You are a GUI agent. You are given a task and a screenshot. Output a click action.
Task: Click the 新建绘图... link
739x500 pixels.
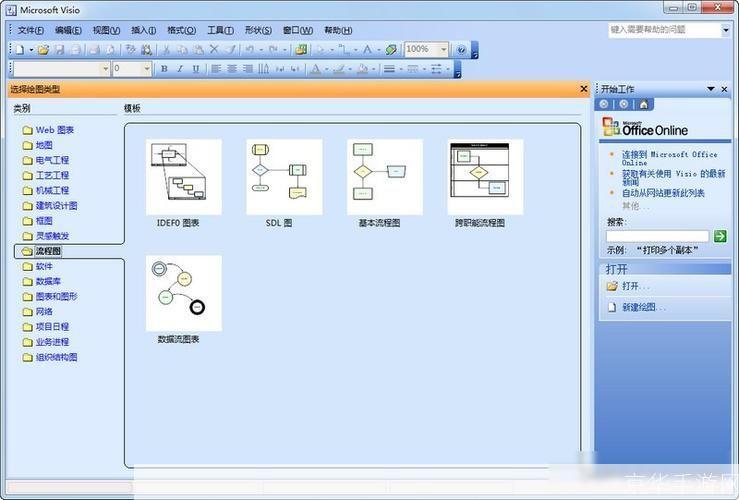pos(644,307)
